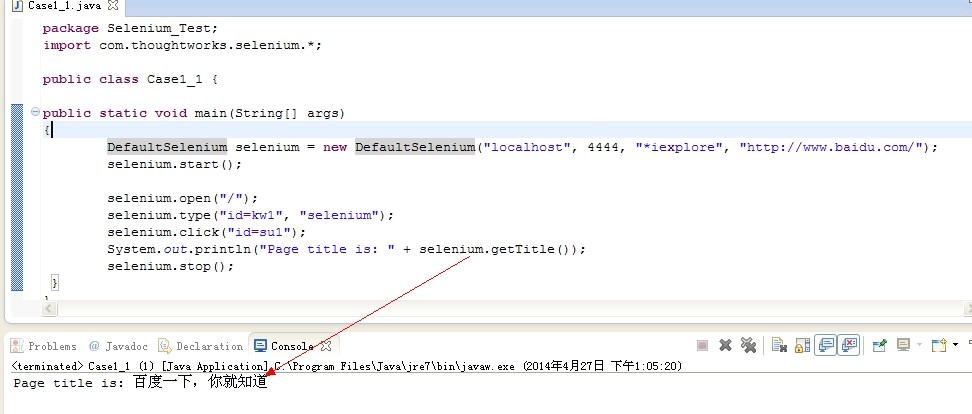Viewport: 972px width, 414px height.
Task: Toggle Show Console on standard output
Action: 825,345
